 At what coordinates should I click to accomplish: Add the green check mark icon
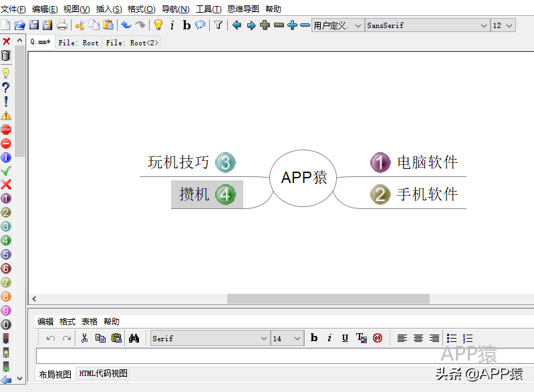(6, 171)
